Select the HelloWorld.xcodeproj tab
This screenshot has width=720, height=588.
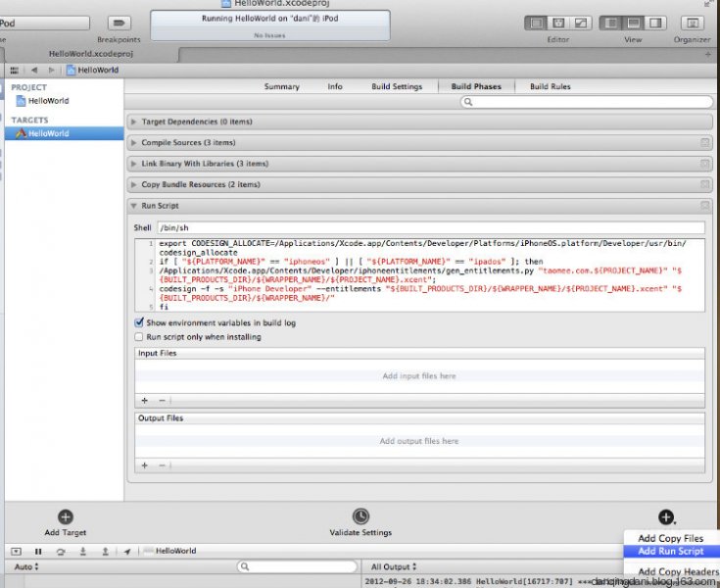pyautogui.click(x=91, y=54)
